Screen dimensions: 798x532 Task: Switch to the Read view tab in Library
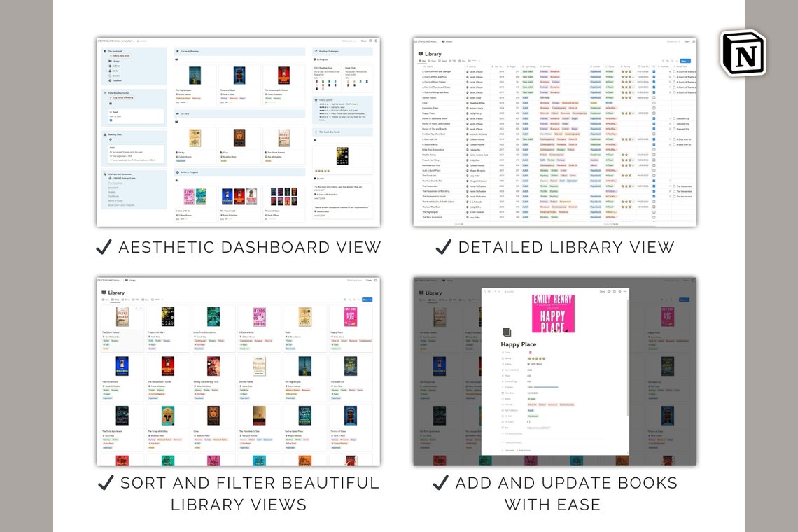442,60
